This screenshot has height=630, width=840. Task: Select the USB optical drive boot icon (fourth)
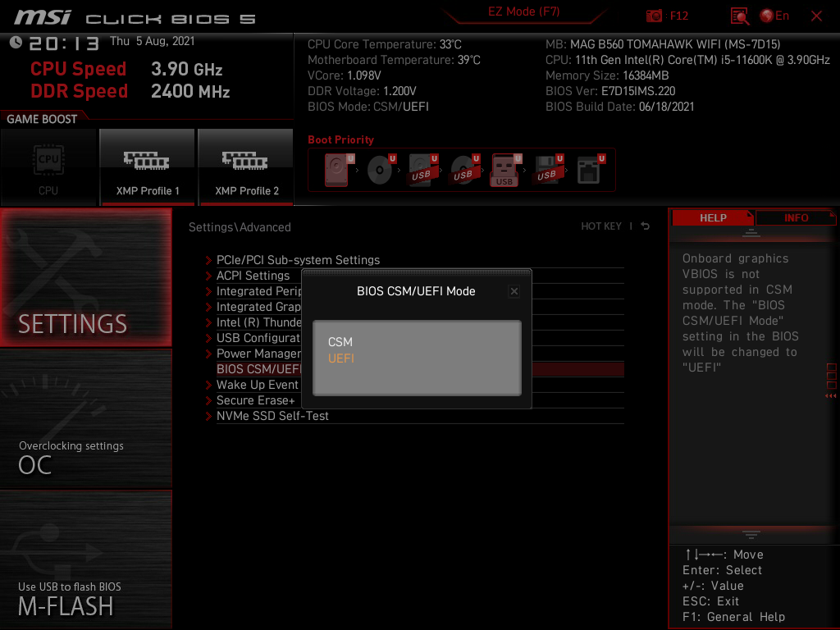[x=465, y=170]
